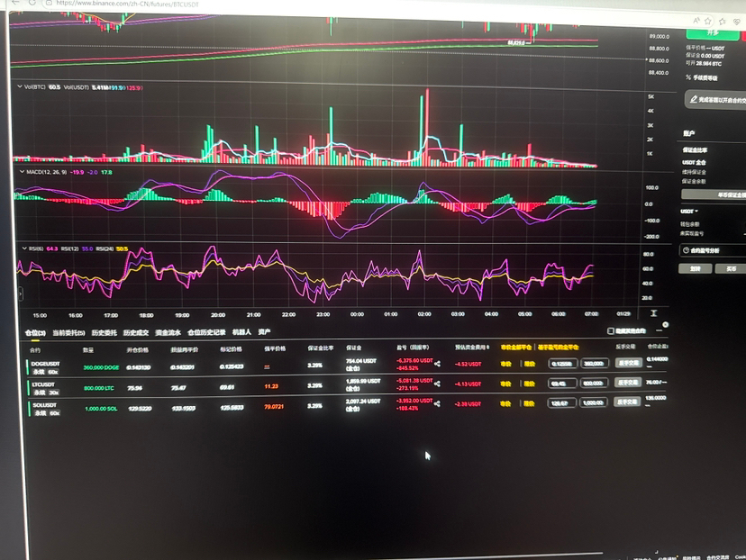Screen dimensions: 746x560
Task: Open contract PnL analysis clock icon
Action: point(686,250)
